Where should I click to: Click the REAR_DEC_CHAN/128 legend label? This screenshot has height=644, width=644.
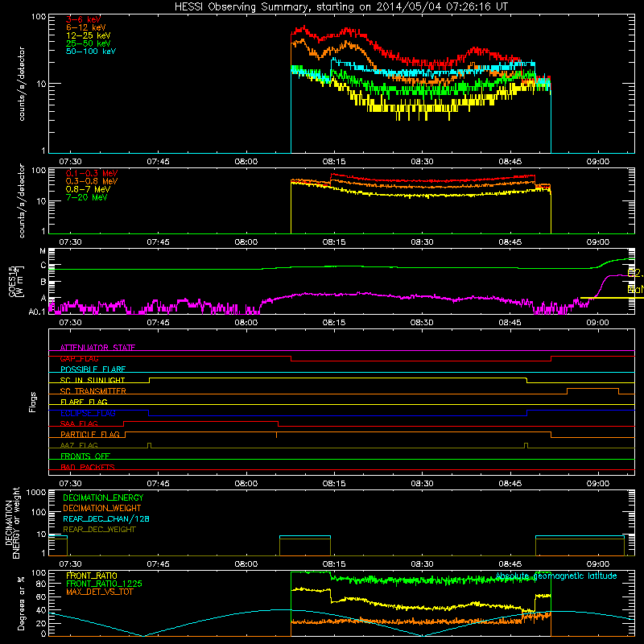106,518
